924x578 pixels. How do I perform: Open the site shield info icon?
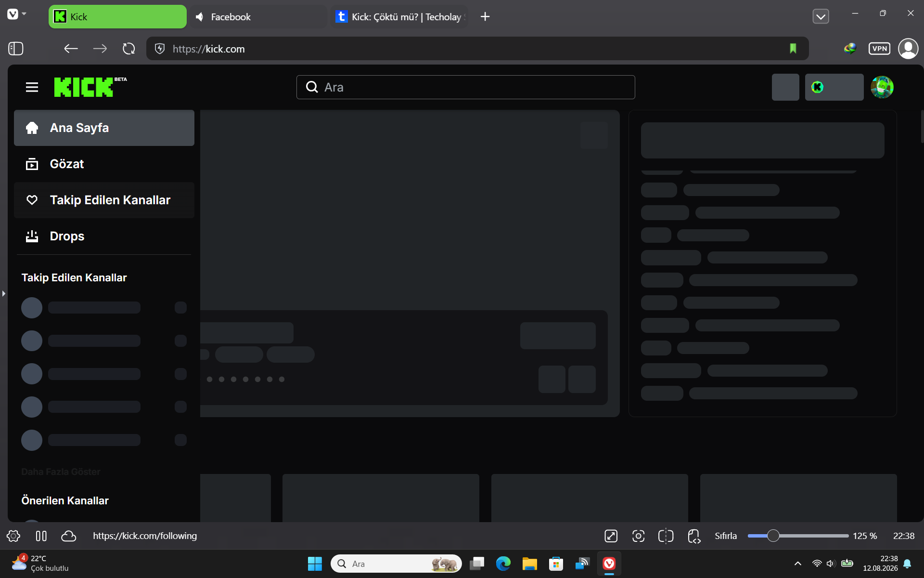coord(160,49)
